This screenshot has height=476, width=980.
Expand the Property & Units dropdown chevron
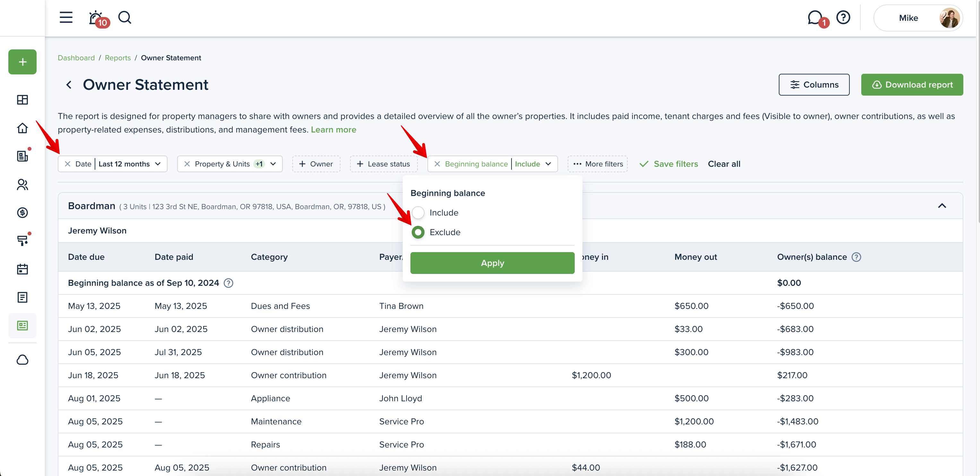[x=273, y=164]
